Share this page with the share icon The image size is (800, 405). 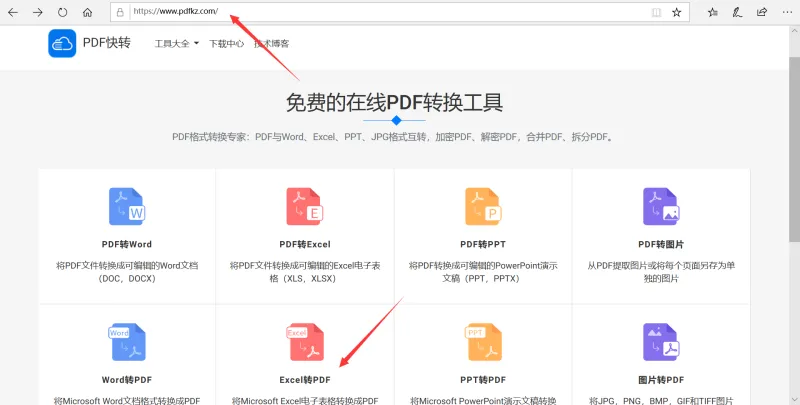pos(762,12)
